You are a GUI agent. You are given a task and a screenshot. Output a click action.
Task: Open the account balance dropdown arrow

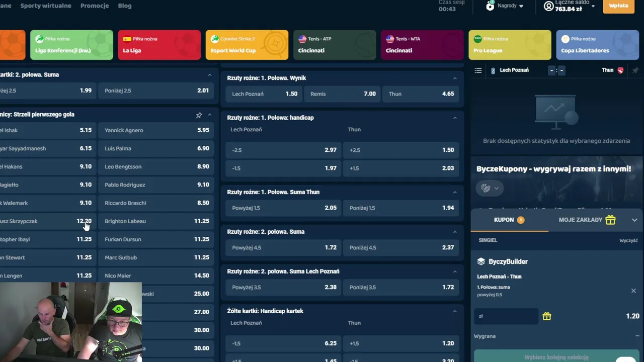click(593, 6)
